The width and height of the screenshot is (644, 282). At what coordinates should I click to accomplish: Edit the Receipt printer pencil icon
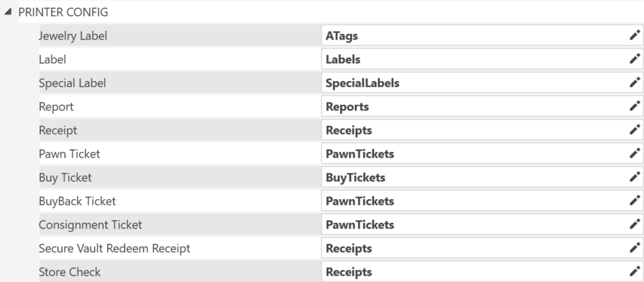[635, 130]
